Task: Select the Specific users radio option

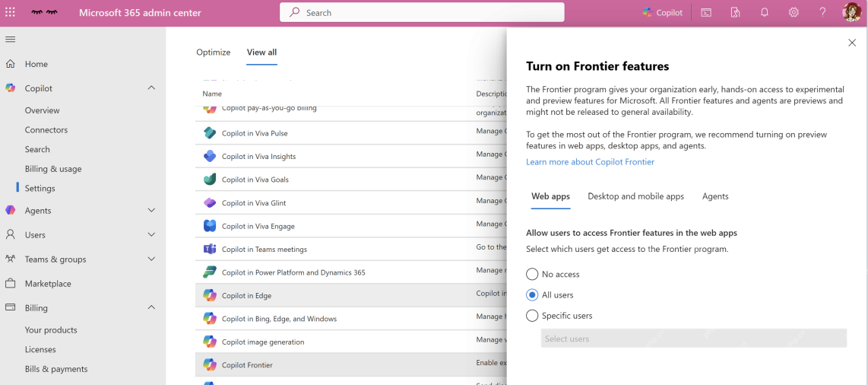Action: (x=532, y=316)
